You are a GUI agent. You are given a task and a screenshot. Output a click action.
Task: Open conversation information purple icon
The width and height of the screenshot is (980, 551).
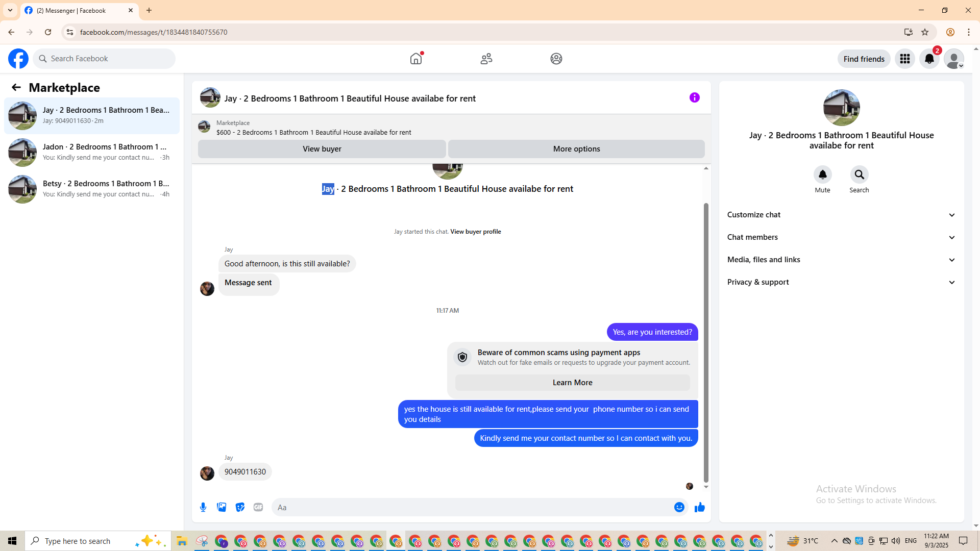tap(695, 97)
